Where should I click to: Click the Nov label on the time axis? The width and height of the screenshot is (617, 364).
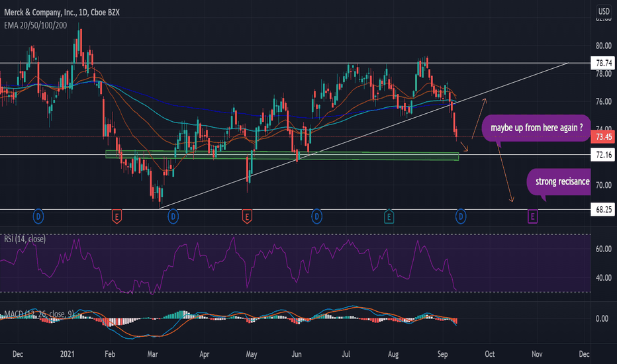pos(537,354)
